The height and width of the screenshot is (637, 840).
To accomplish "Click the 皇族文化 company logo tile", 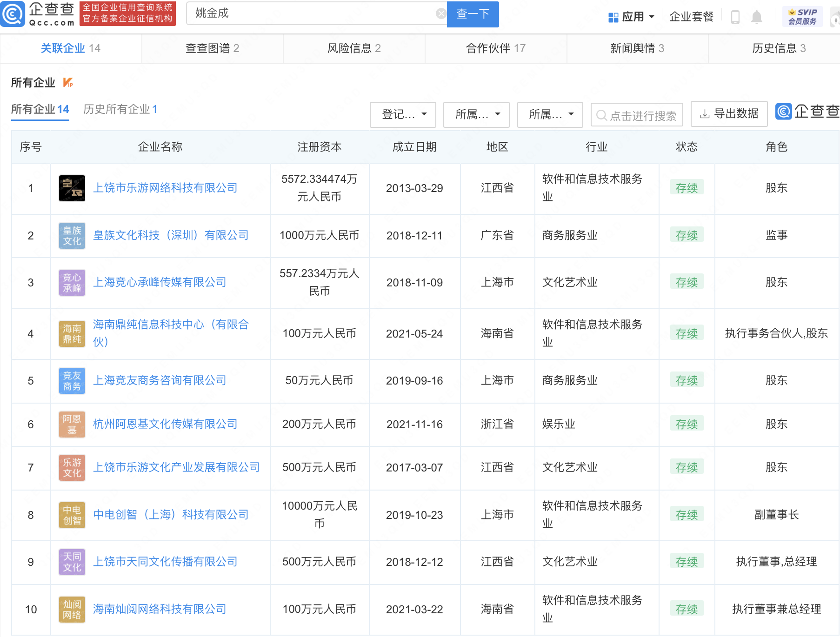I will pyautogui.click(x=72, y=236).
